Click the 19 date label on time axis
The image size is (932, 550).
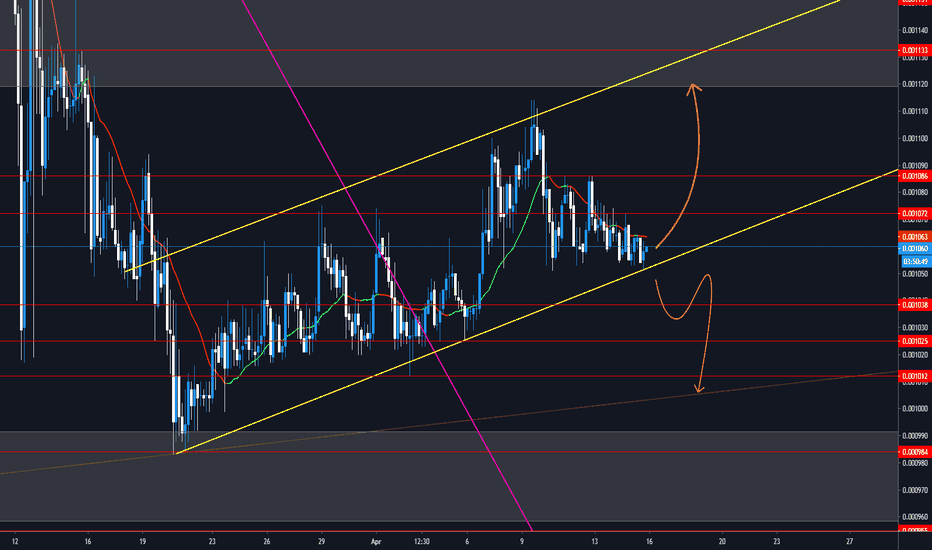pos(143,542)
